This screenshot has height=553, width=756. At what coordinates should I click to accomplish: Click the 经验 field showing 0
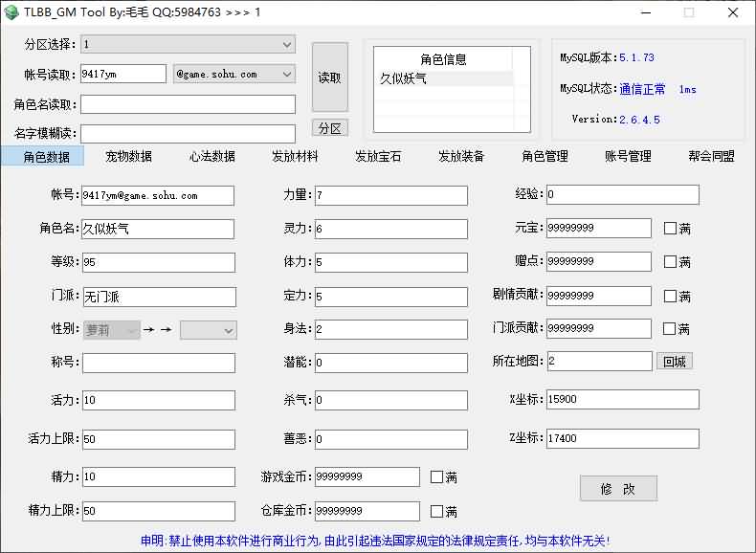(x=622, y=194)
